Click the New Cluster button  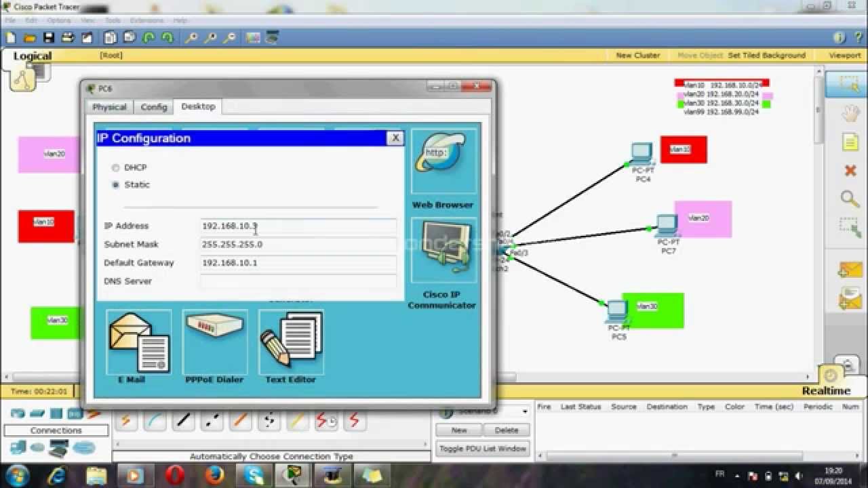pyautogui.click(x=637, y=56)
